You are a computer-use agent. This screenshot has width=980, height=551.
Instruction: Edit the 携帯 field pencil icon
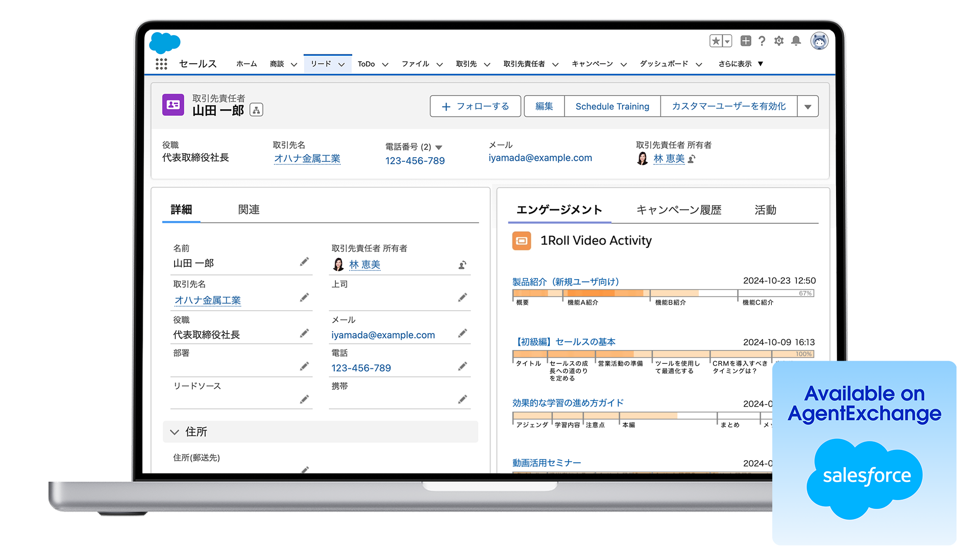(x=462, y=399)
